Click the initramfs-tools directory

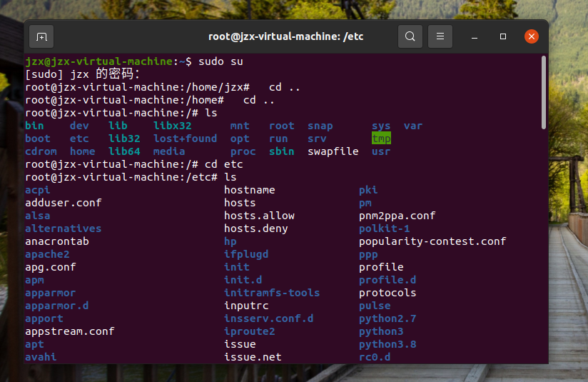tap(272, 293)
